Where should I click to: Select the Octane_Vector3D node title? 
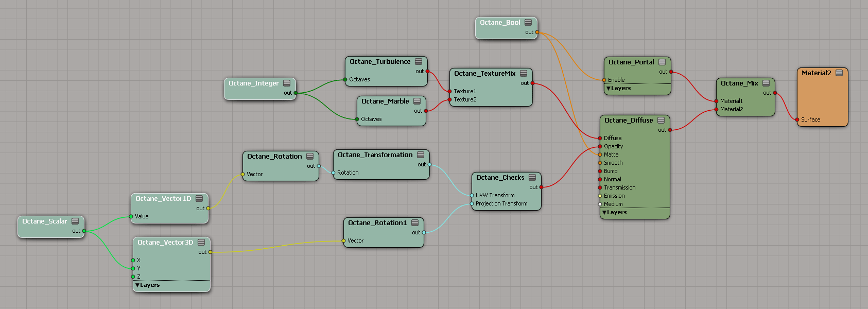165,242
